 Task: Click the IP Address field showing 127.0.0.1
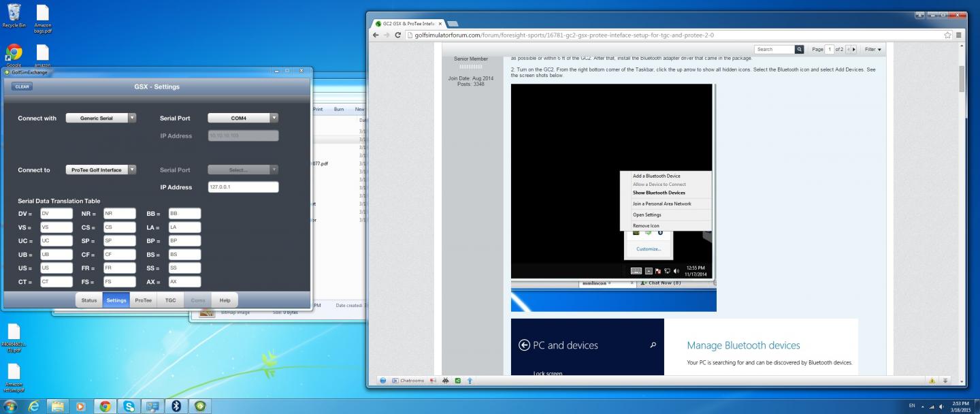pyautogui.click(x=243, y=187)
